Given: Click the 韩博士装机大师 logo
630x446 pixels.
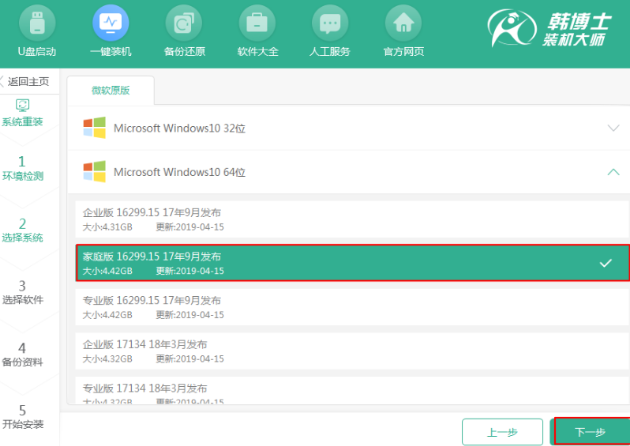Looking at the screenshot, I should coord(549,28).
